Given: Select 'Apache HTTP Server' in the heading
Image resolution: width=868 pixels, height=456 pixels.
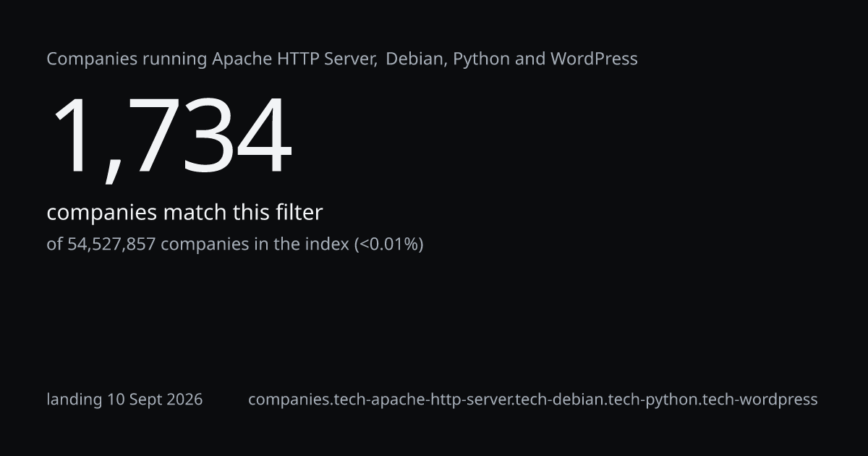Looking at the screenshot, I should coord(294,59).
